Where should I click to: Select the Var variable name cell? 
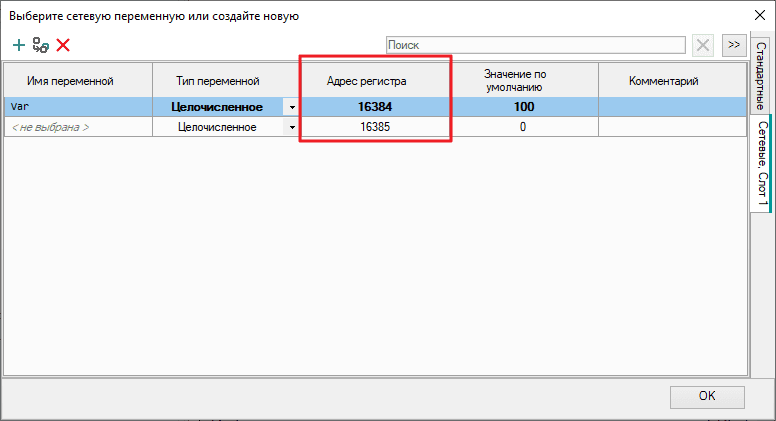tap(78, 107)
